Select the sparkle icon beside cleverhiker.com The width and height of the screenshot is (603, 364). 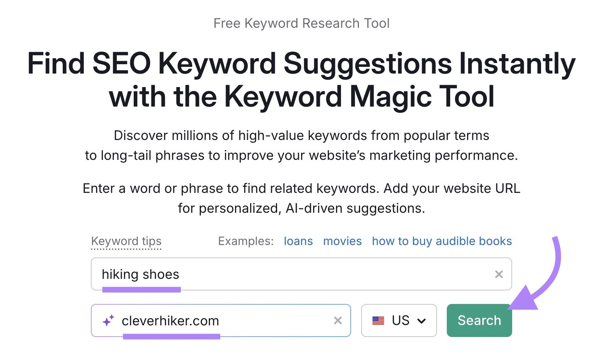(x=109, y=320)
